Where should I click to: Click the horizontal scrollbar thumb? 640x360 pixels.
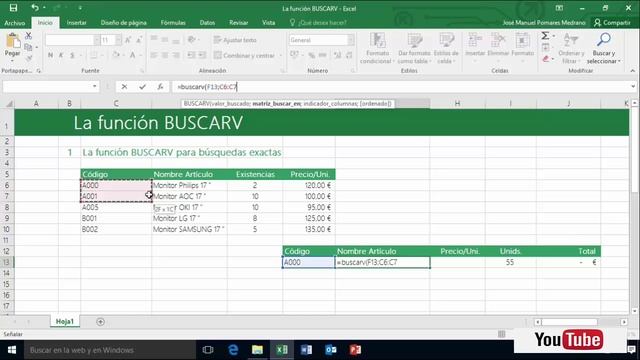[x=569, y=322]
